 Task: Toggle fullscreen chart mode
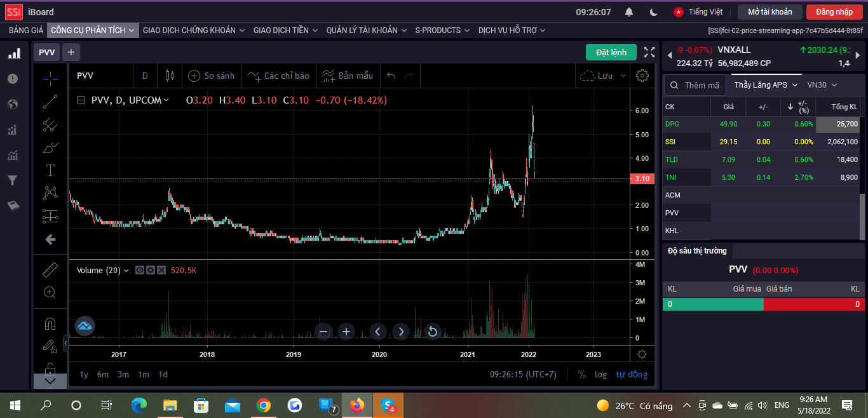point(649,52)
